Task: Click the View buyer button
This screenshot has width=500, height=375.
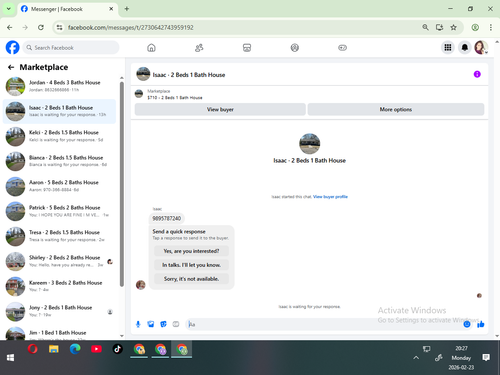Action: (x=220, y=109)
